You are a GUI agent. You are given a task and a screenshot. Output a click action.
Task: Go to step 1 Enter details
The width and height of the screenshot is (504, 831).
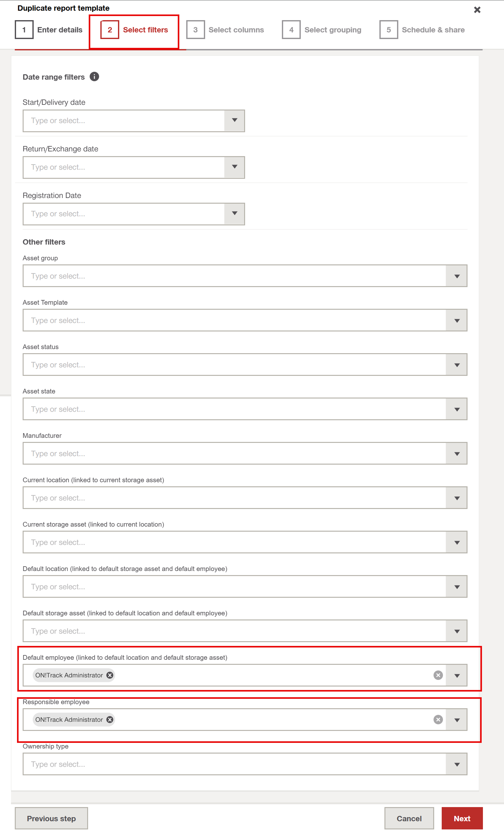click(49, 30)
